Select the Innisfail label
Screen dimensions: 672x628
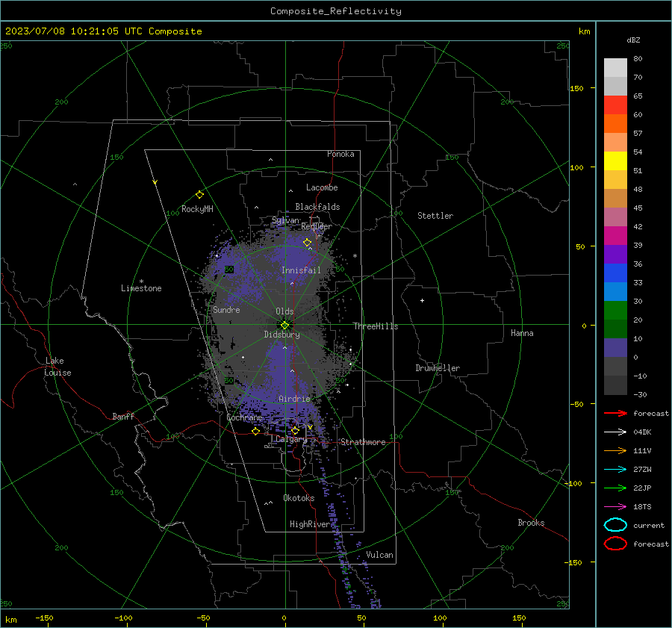click(x=301, y=270)
